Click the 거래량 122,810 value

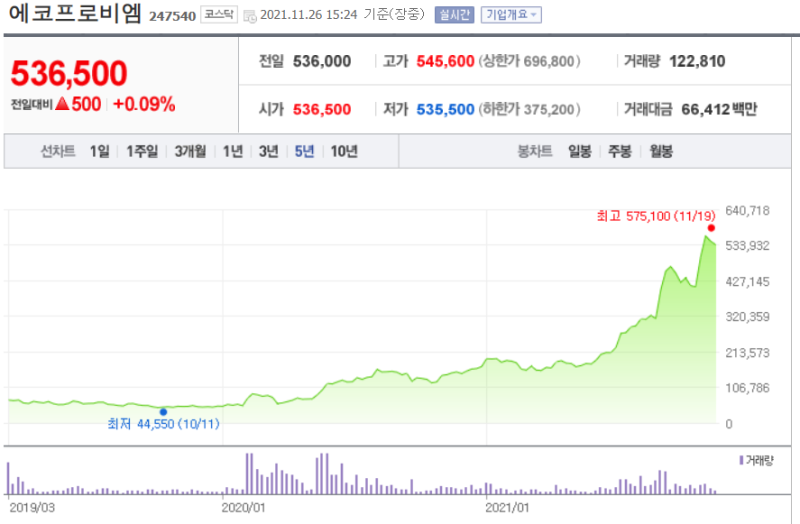pos(697,61)
